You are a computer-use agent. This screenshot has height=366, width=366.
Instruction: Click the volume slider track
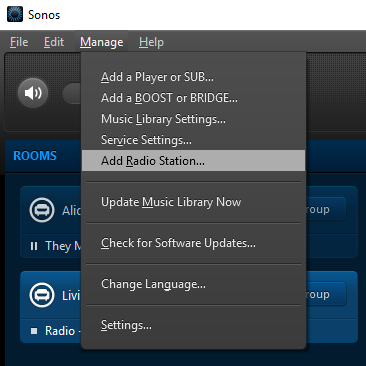pos(72,94)
